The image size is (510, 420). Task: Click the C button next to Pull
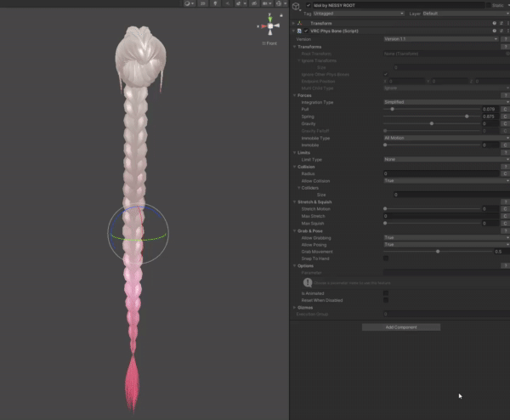click(504, 110)
